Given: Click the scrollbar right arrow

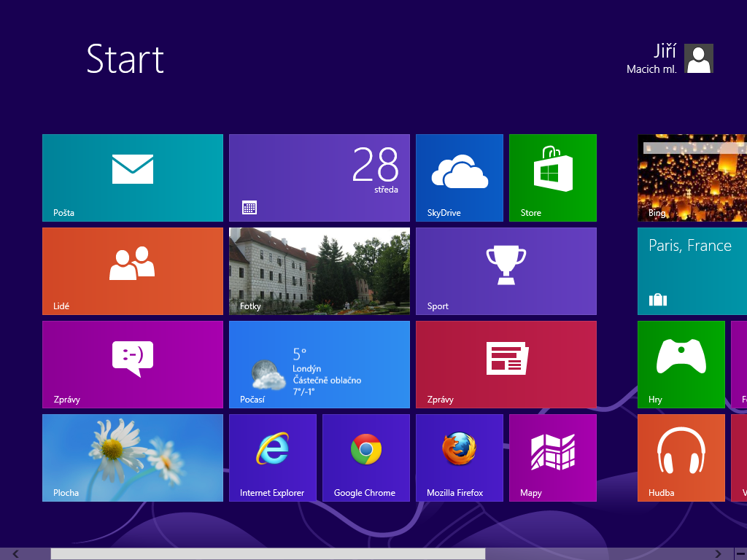Looking at the screenshot, I should pyautogui.click(x=718, y=554).
